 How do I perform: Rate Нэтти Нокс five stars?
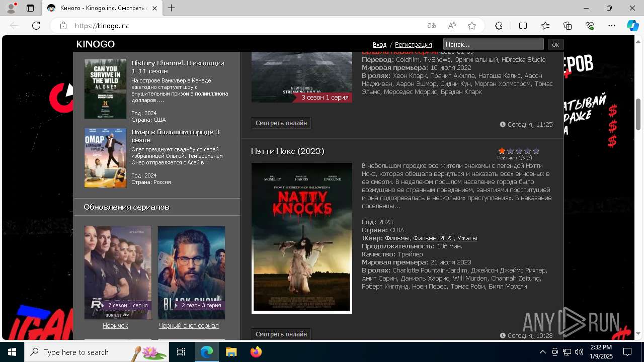(536, 151)
